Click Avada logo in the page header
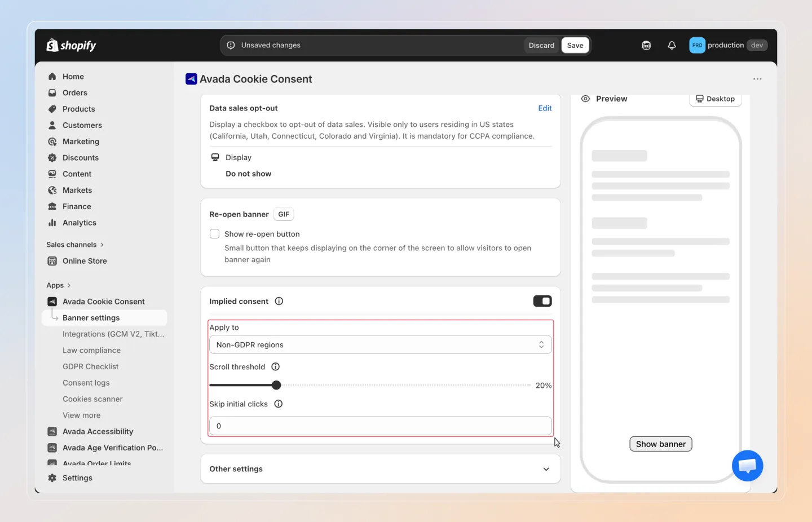 [191, 79]
